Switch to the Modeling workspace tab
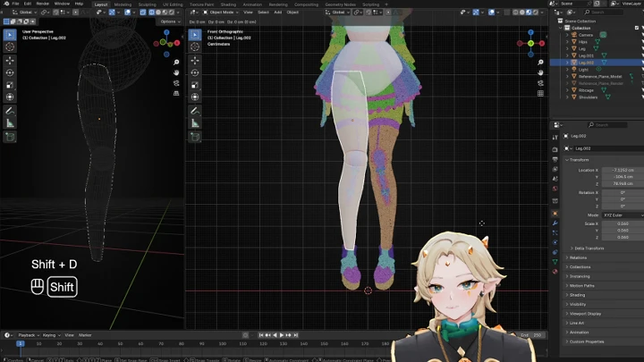 pos(123,4)
